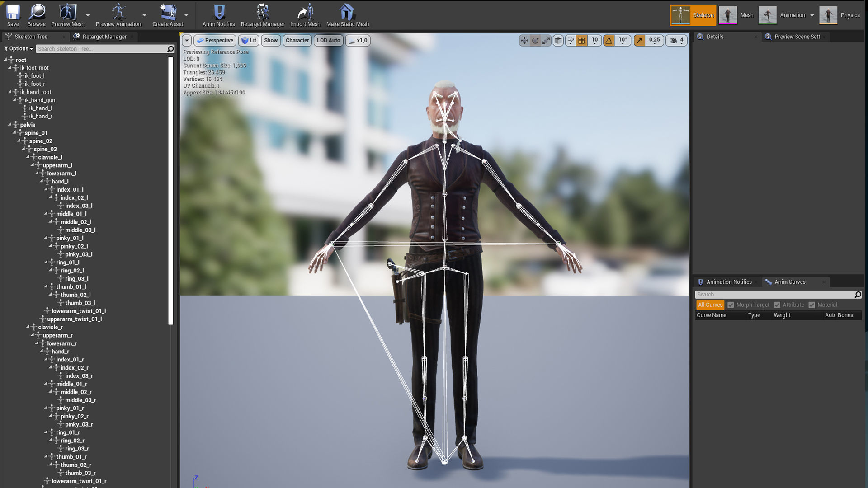This screenshot has height=488, width=868.
Task: Collapse the clavicle_r bone node
Action: click(28, 327)
